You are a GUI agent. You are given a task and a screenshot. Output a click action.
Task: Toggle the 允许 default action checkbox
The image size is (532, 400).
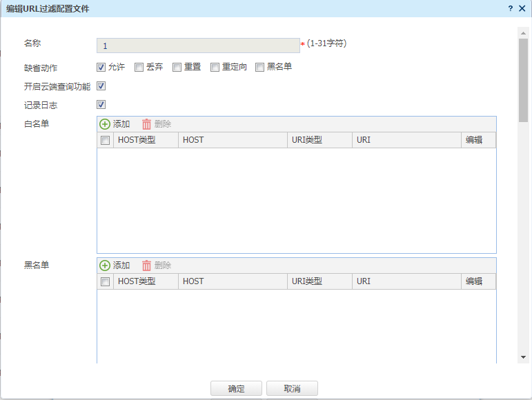[x=101, y=67]
